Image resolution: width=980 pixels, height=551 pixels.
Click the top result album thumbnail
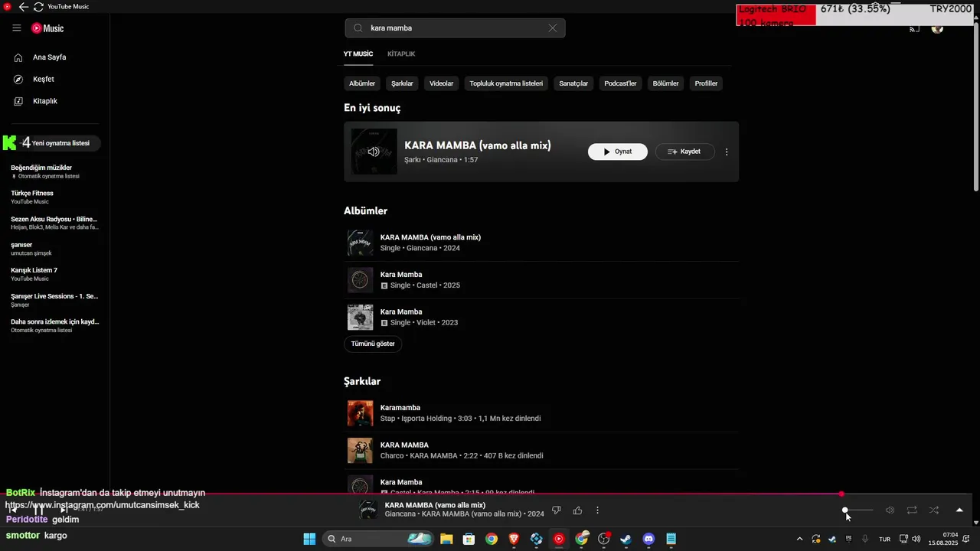click(374, 152)
